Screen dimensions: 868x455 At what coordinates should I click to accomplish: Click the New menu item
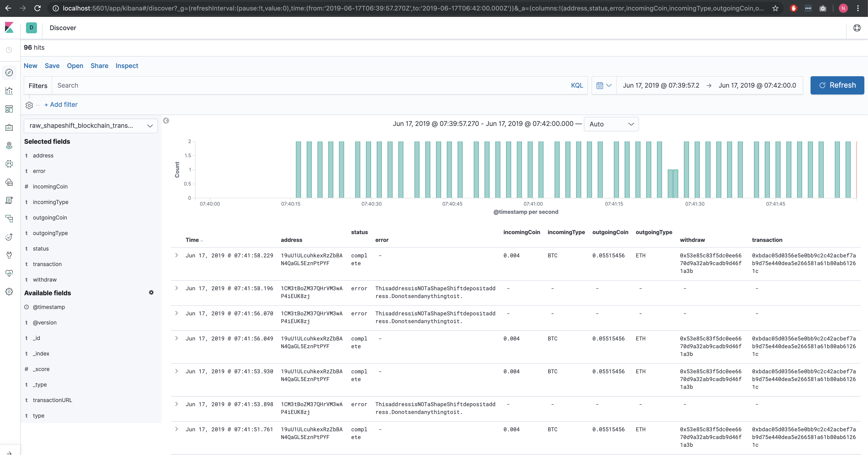(x=30, y=66)
